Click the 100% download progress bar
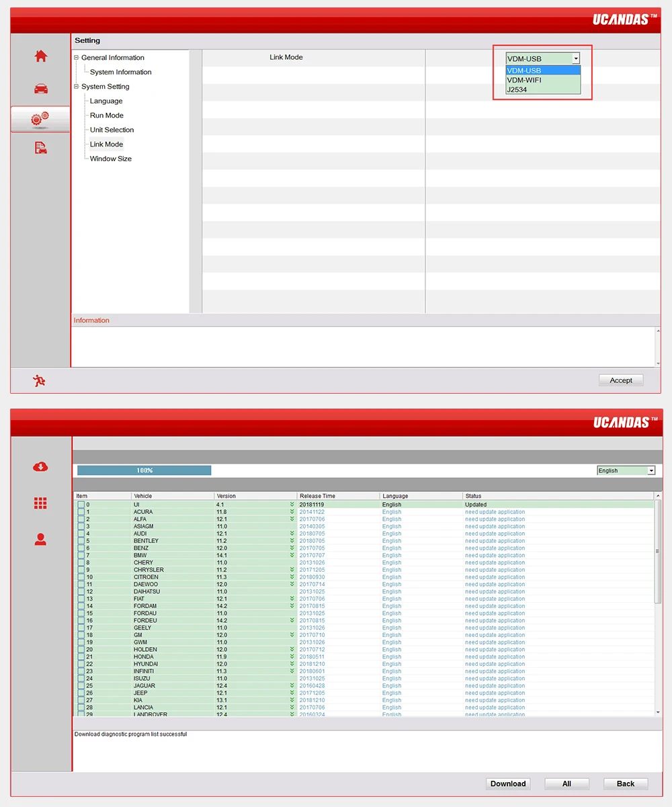 [144, 470]
